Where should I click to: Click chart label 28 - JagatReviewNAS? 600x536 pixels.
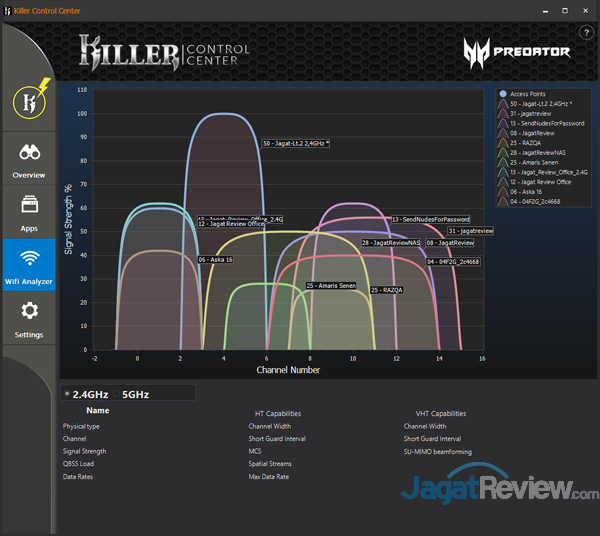pyautogui.click(x=391, y=243)
